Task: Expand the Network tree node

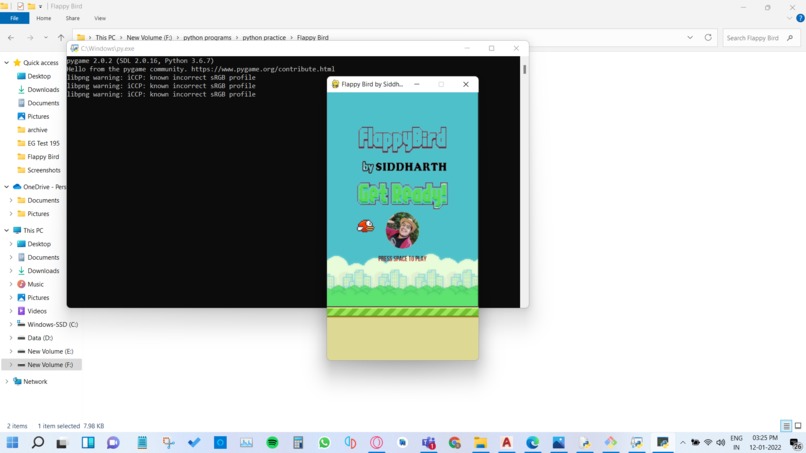Action: (7, 382)
